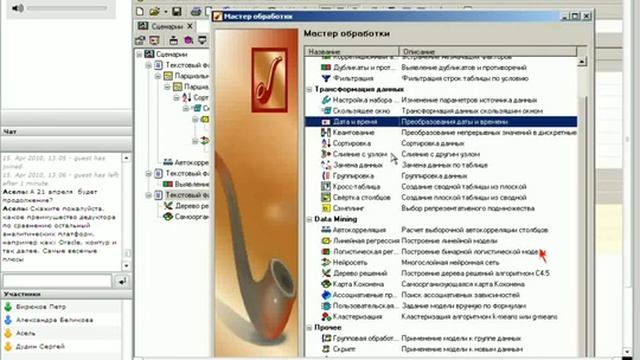Collapse the Трансформация данных group

point(309,89)
